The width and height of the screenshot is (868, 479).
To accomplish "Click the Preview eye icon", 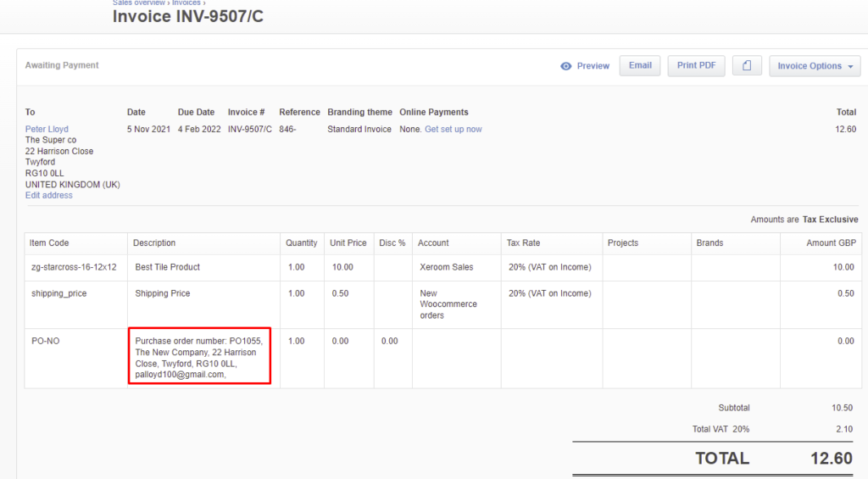I will [565, 66].
